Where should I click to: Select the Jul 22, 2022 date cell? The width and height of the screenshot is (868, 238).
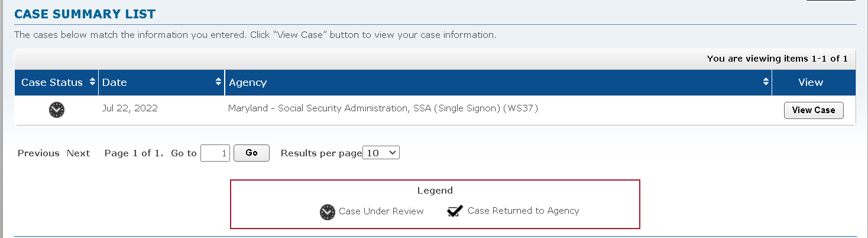click(x=130, y=109)
